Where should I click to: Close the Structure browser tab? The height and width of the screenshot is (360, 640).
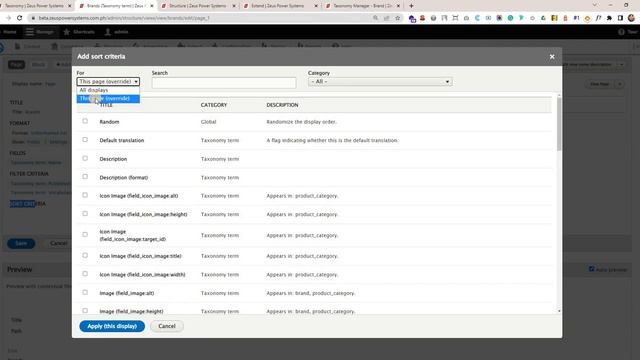point(234,6)
